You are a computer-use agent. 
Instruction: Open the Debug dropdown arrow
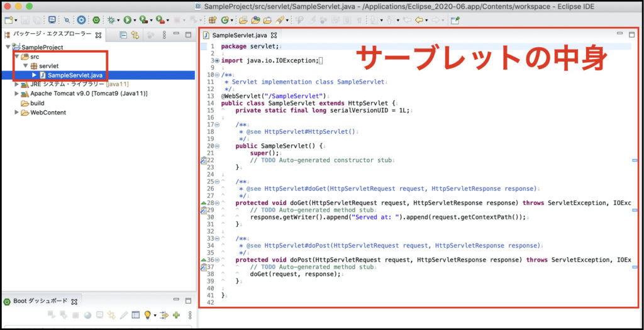click(x=118, y=20)
